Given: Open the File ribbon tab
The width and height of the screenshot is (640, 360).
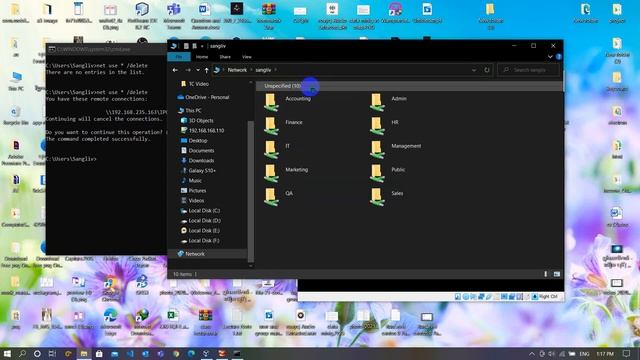Looking at the screenshot, I should pyautogui.click(x=179, y=57).
